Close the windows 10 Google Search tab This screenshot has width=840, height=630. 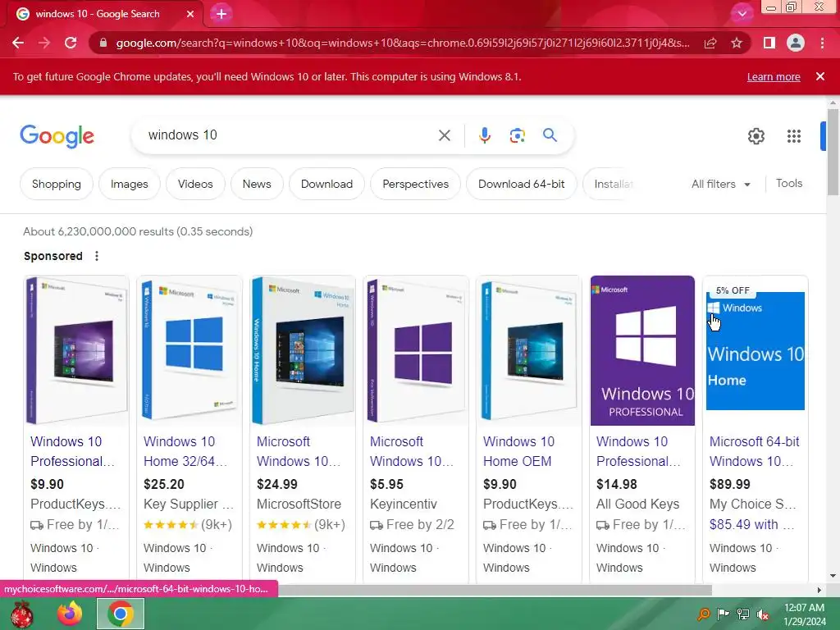click(190, 14)
